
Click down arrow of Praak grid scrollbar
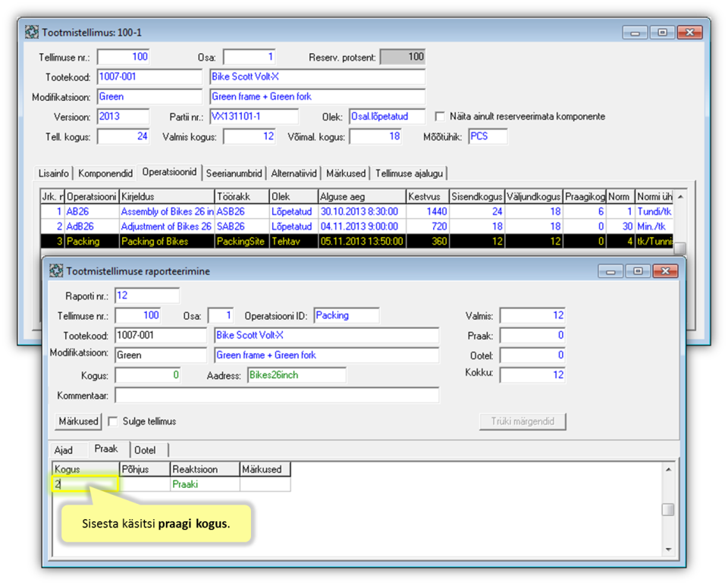[x=668, y=549]
